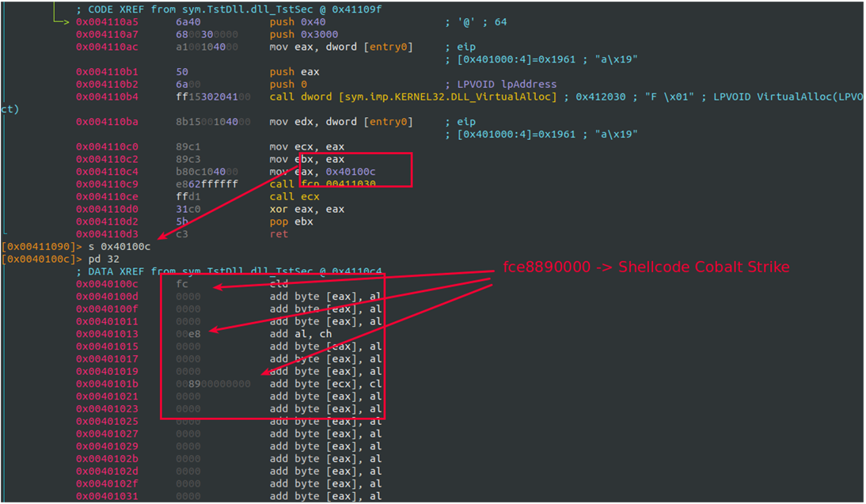Click the 0x40100c operand value
866x504 pixels.
tap(350, 172)
